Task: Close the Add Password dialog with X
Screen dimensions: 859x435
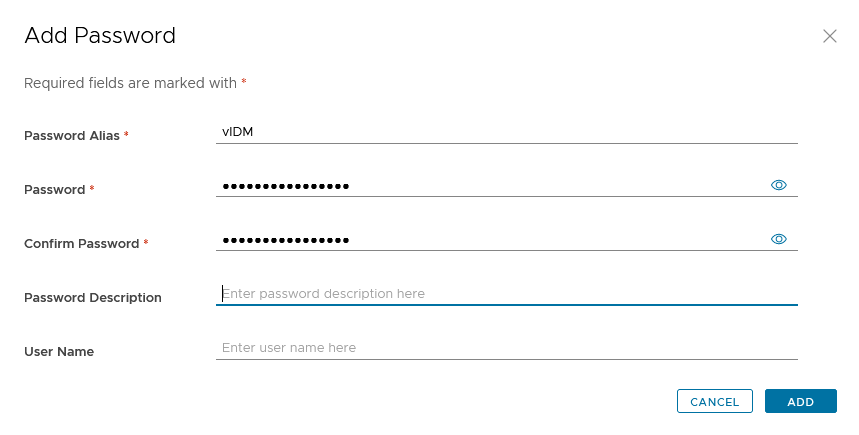Action: pyautogui.click(x=829, y=36)
